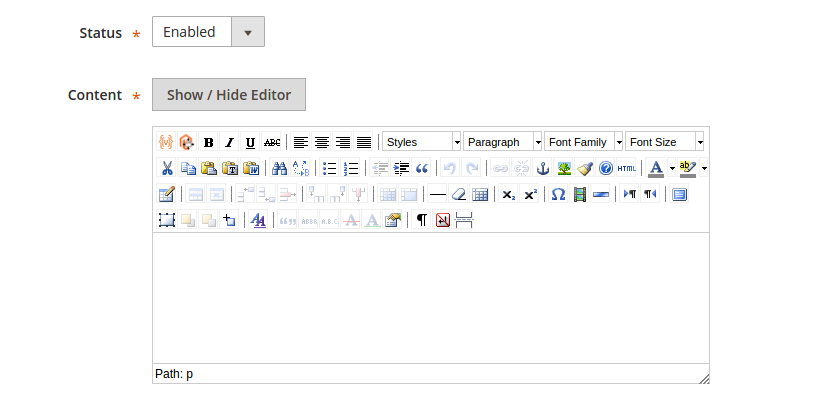Align text center

pyautogui.click(x=322, y=142)
